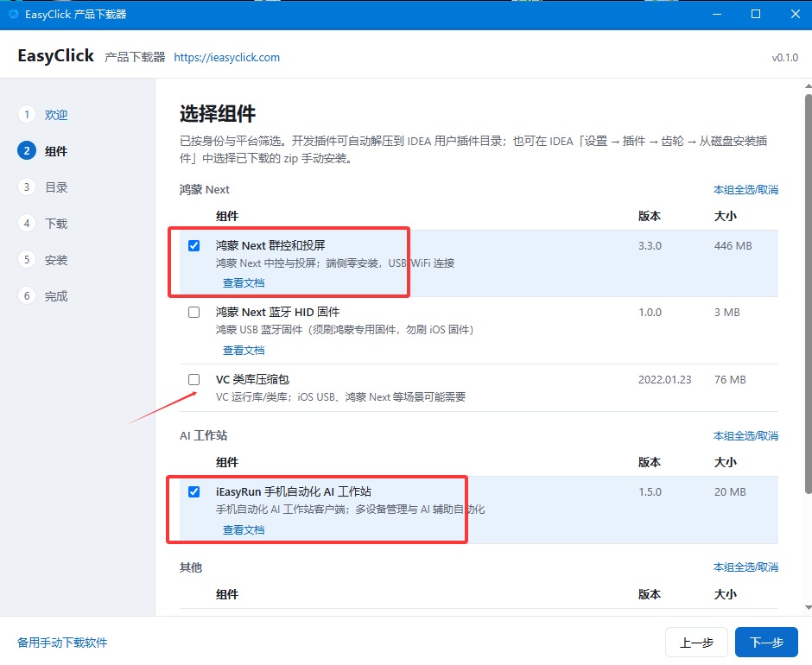Open step 6 完成
This screenshot has width=812, height=665.
pos(43,295)
